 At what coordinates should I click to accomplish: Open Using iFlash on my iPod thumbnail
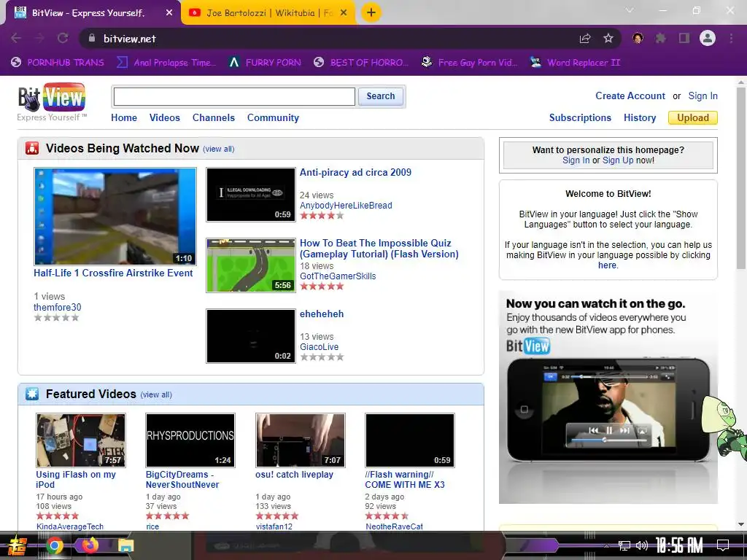pyautogui.click(x=81, y=440)
